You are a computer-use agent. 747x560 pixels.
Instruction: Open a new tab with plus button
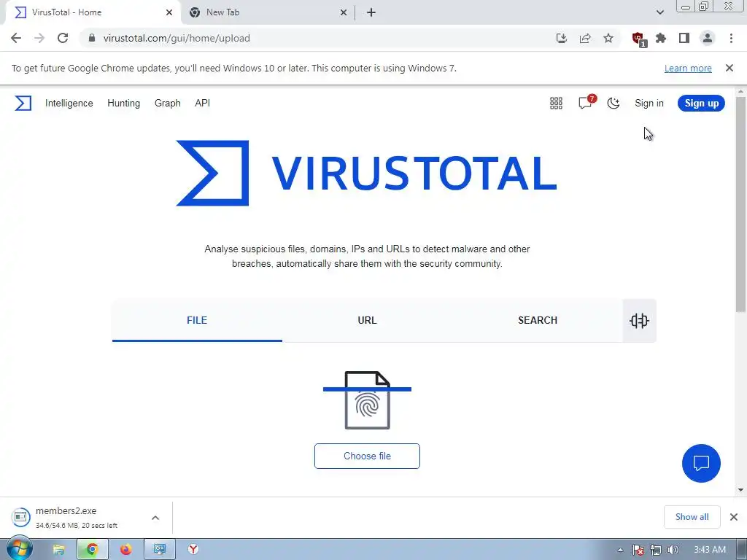[371, 12]
